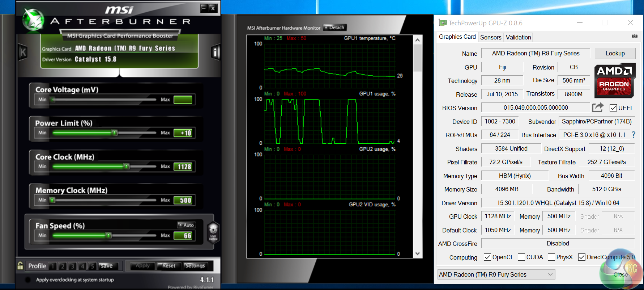Viewport: 644px width, 290px height.
Task: Enable Apply overclocking at system startup
Action: [28, 280]
